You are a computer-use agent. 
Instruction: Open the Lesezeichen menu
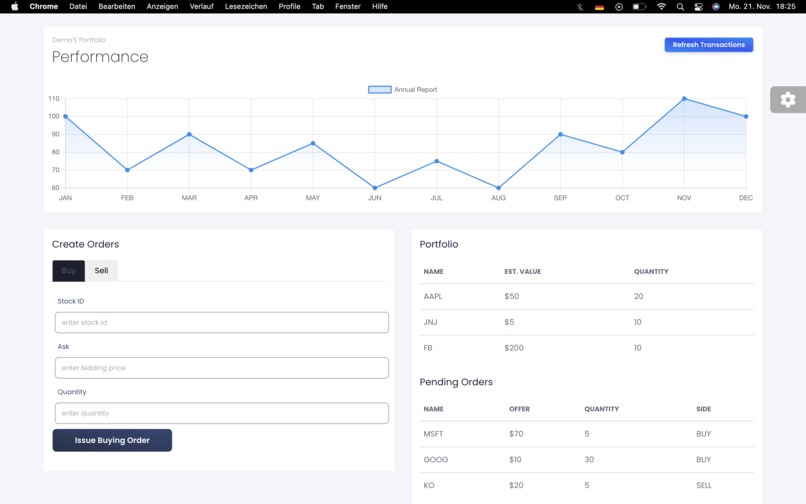pyautogui.click(x=246, y=7)
